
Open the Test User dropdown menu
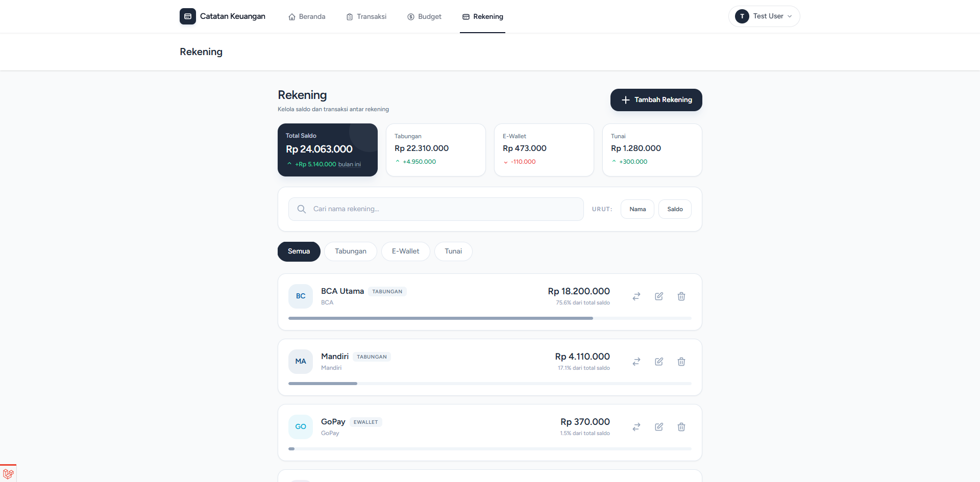(x=764, y=16)
